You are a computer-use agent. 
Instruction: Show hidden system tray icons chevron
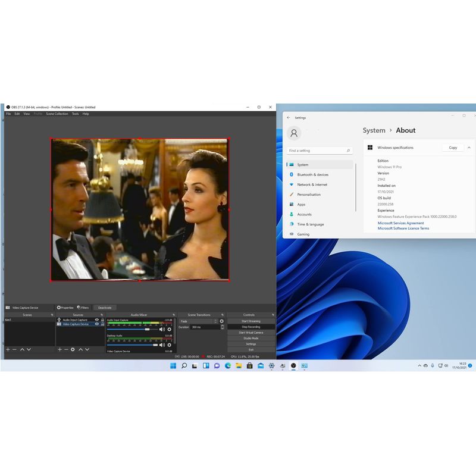tap(419, 366)
